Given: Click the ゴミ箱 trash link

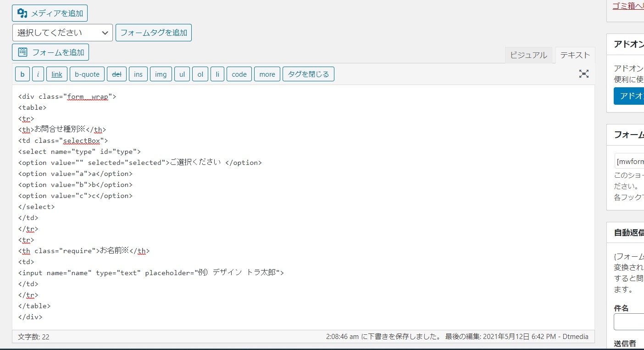Looking at the screenshot, I should tap(628, 6).
